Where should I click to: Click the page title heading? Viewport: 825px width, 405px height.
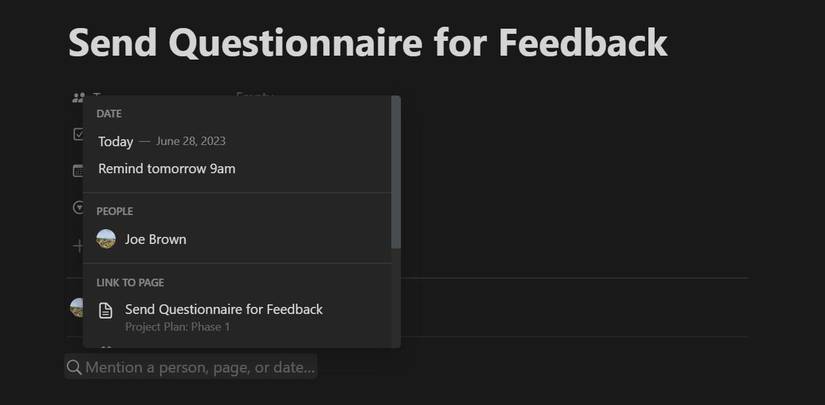(x=367, y=42)
